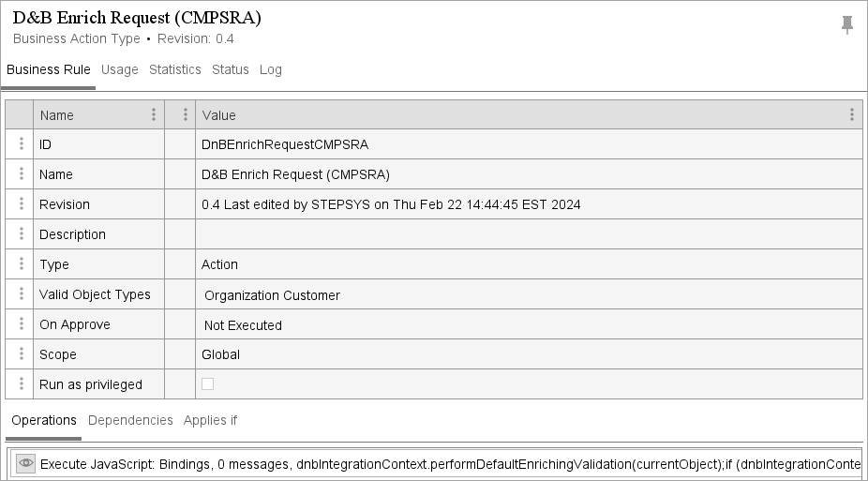The width and height of the screenshot is (868, 481).
Task: Select the Dependencies tab
Action: coord(130,420)
